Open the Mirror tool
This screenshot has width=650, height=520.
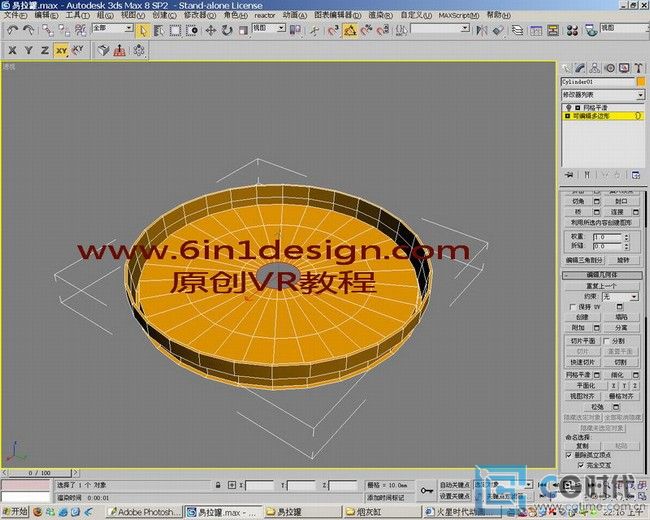[x=481, y=31]
